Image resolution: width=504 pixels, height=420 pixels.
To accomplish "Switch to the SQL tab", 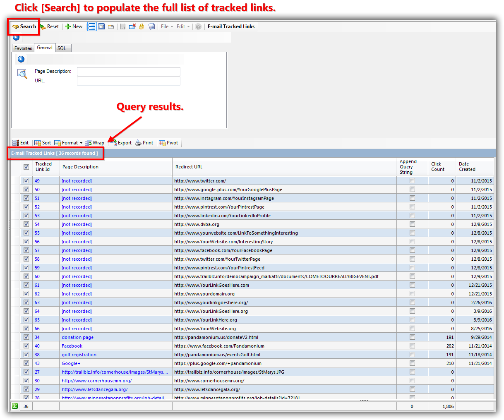I will click(x=62, y=48).
